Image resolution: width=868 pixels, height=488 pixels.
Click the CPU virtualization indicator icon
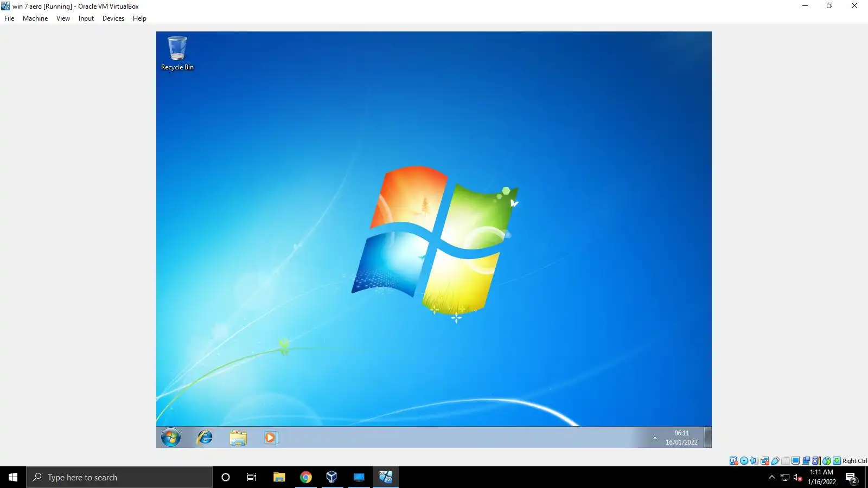pyautogui.click(x=816, y=461)
